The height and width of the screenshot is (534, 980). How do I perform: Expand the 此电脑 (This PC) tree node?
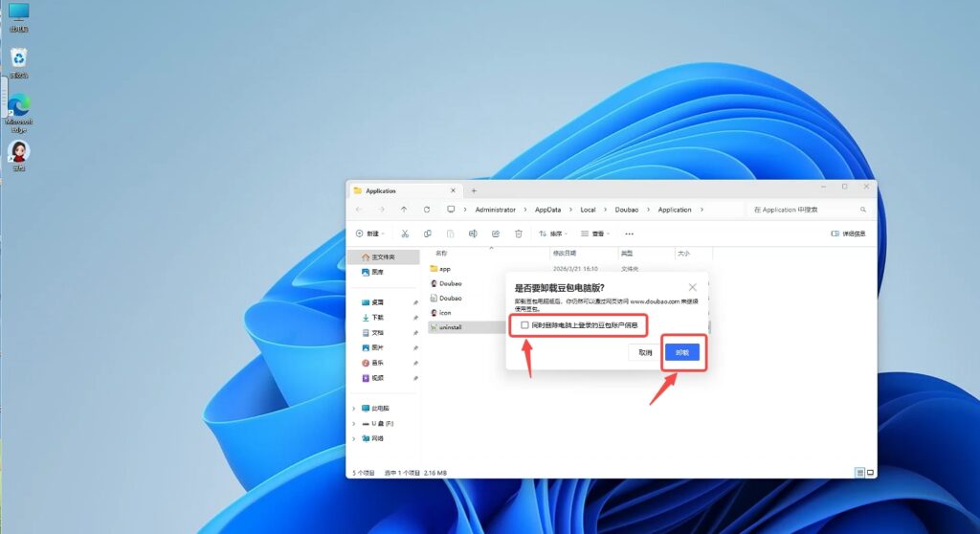coord(354,408)
